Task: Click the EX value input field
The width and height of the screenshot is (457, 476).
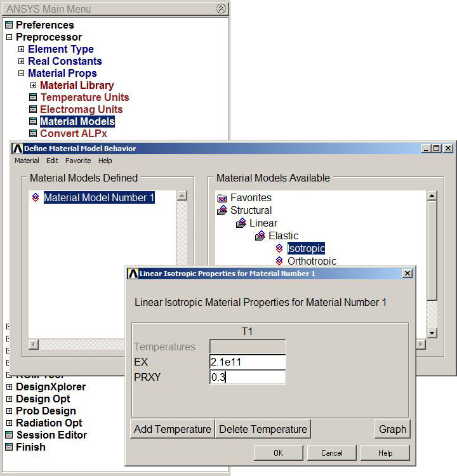Action: coord(247,362)
